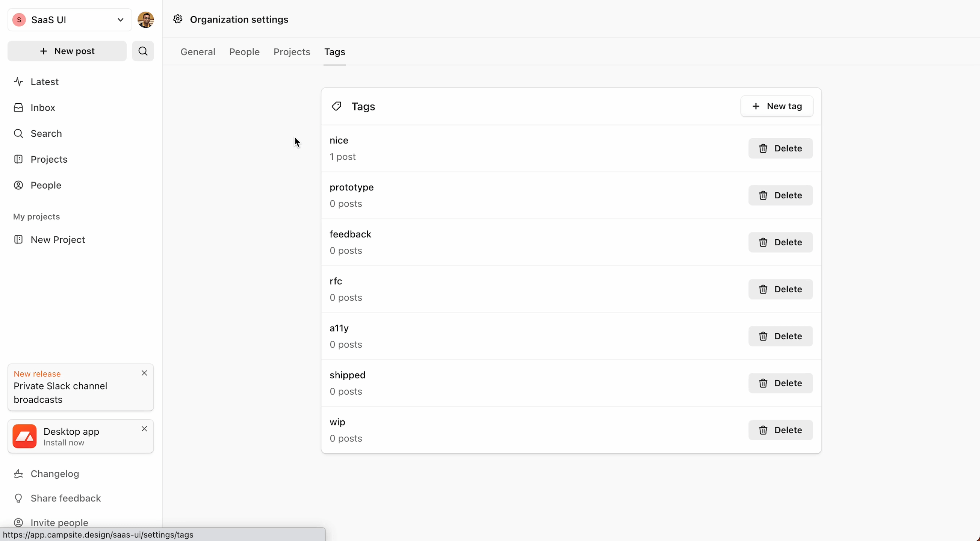The image size is (980, 541).
Task: Click the Latest activity pulse icon
Action: click(x=18, y=82)
